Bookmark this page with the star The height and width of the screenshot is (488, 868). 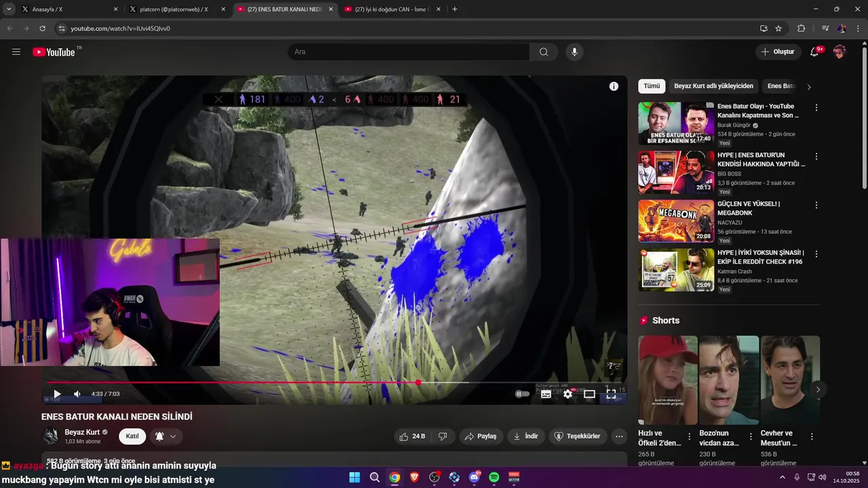click(x=778, y=28)
